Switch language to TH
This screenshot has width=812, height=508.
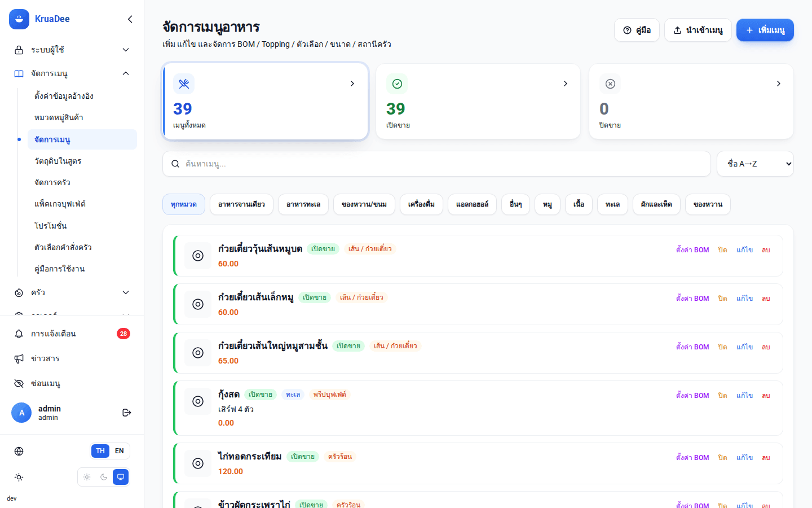100,451
